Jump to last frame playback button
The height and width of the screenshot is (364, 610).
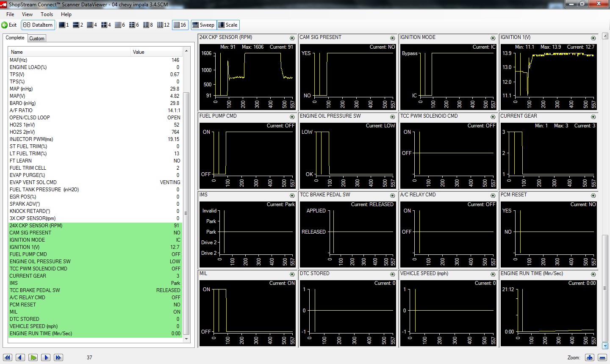(58, 358)
